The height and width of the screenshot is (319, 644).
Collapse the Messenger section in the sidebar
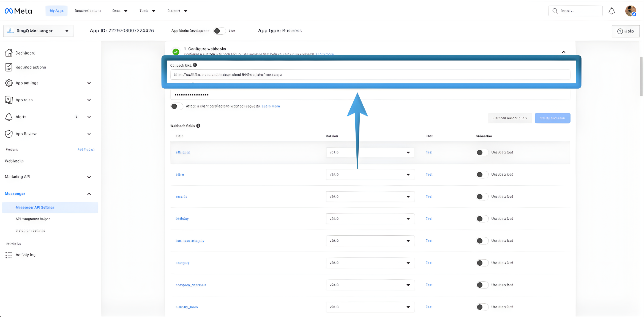coord(89,194)
